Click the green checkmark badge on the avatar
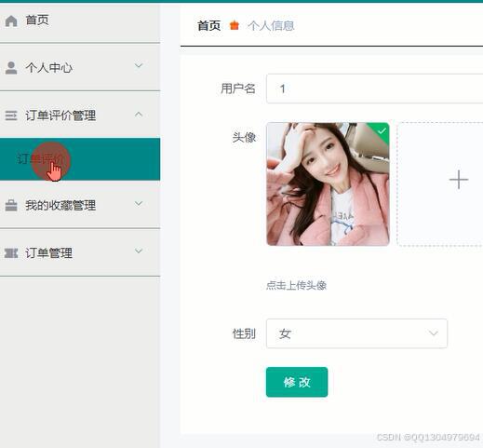Viewport: 483px width, 448px height. (382, 130)
